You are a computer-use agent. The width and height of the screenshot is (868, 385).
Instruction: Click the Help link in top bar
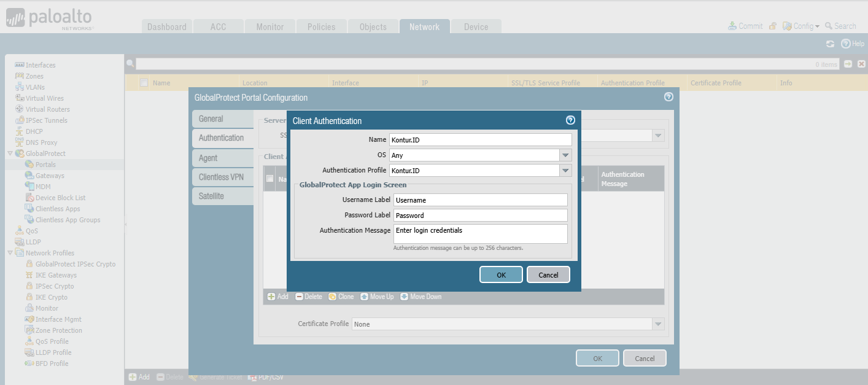pyautogui.click(x=853, y=44)
